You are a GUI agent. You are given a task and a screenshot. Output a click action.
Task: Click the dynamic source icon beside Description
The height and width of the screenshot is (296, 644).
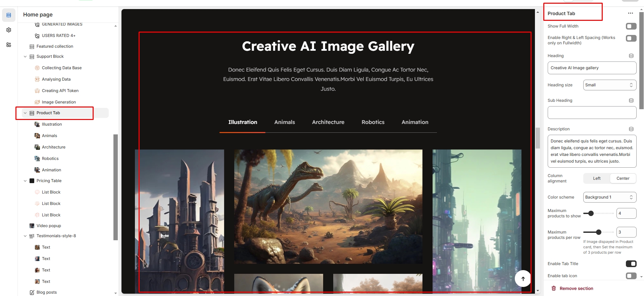pos(631,129)
